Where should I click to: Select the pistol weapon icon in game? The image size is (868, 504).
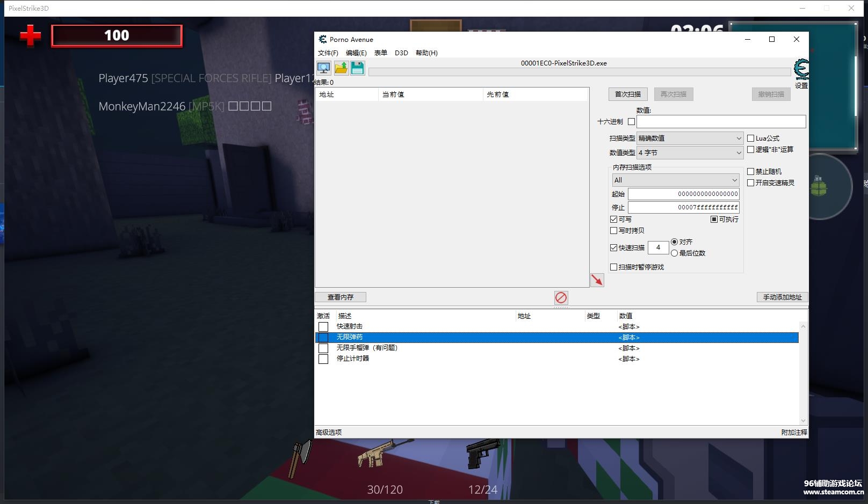tap(483, 455)
